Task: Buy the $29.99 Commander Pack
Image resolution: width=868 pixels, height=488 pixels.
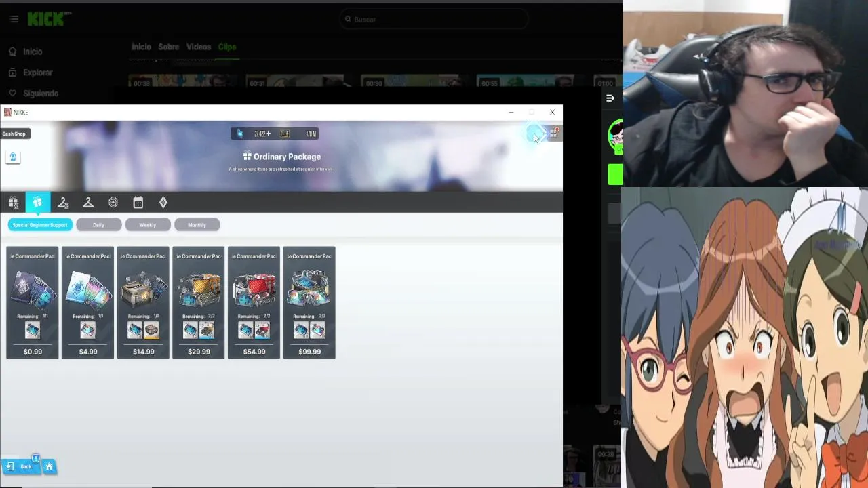Action: [199, 352]
